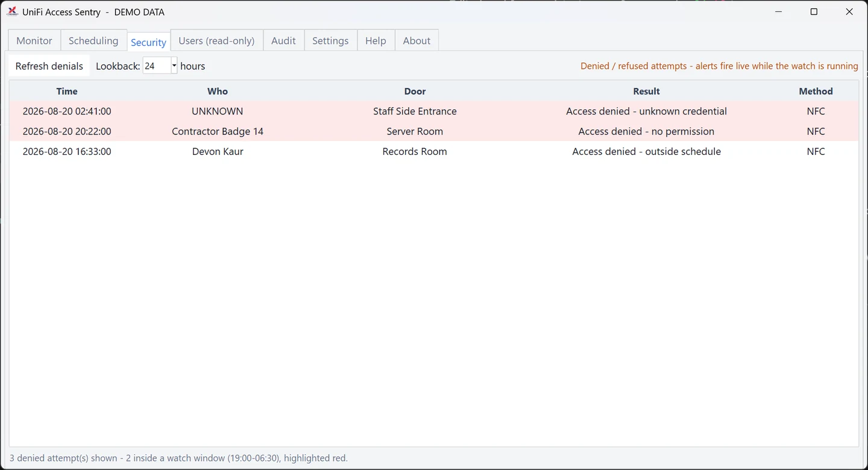Sort by the Method column header
868x470 pixels.
pos(816,91)
